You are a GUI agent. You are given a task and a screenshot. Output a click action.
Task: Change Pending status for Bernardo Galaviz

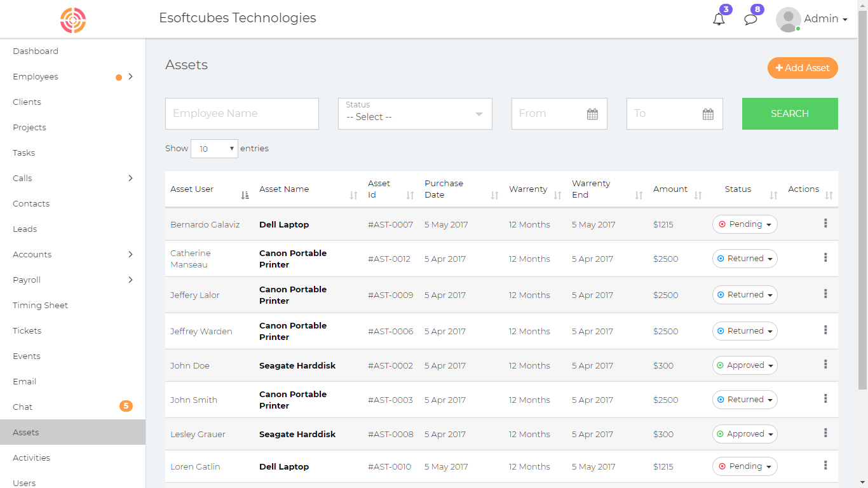point(745,224)
